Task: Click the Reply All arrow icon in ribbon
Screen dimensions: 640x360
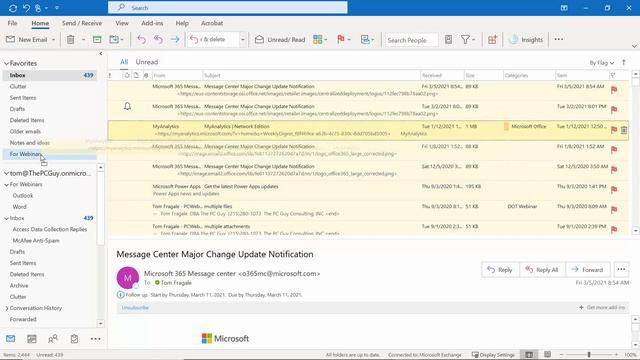Action: [x=158, y=40]
